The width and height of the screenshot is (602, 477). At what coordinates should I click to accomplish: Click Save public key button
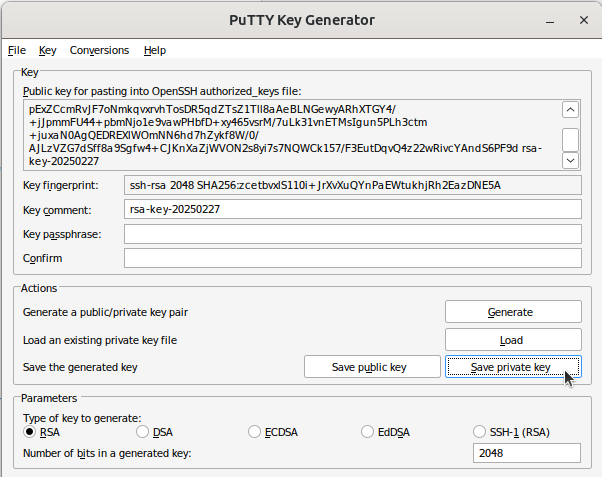372,367
